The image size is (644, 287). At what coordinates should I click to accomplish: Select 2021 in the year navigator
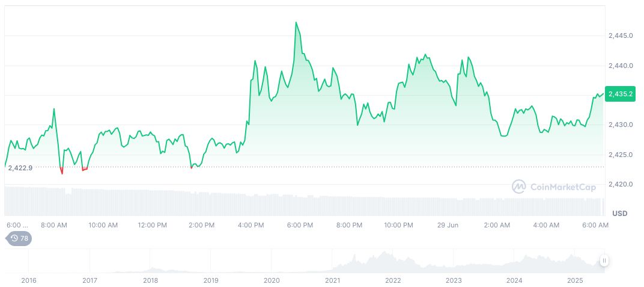coord(332,280)
